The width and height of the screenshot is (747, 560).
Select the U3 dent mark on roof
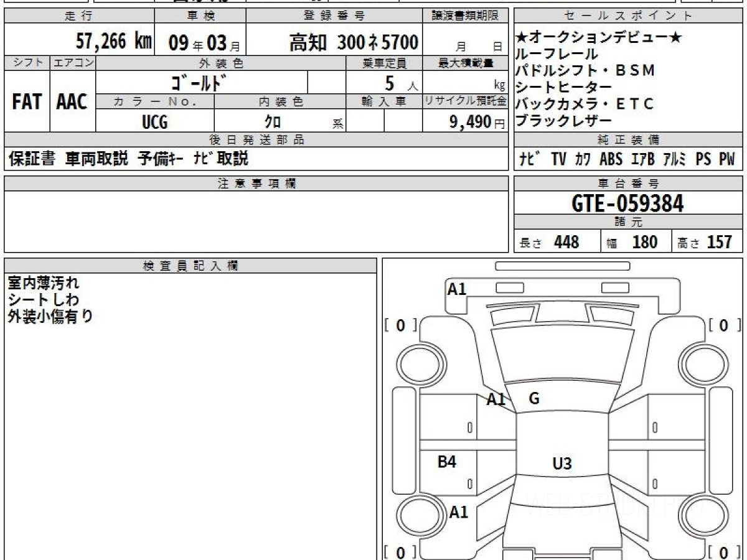pos(561,463)
